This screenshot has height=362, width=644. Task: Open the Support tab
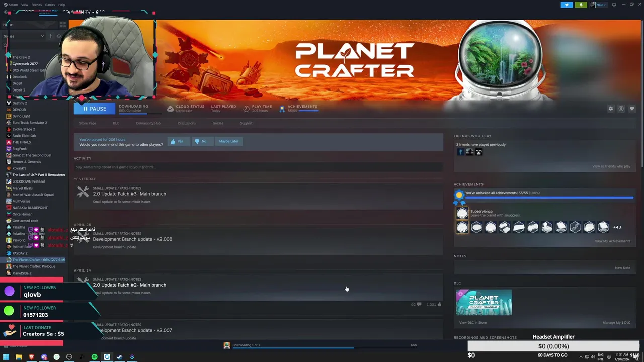tap(246, 123)
